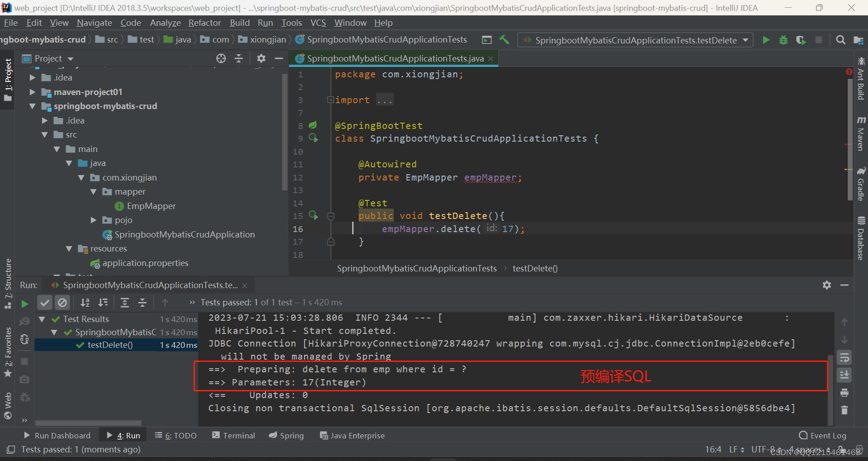Open the Refactor menu
Viewport: 868px width, 461px height.
204,23
